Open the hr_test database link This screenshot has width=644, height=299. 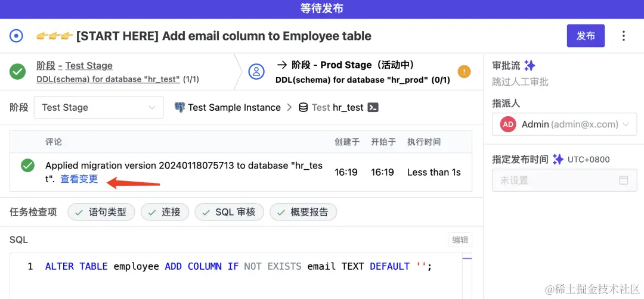pyautogui.click(x=348, y=107)
